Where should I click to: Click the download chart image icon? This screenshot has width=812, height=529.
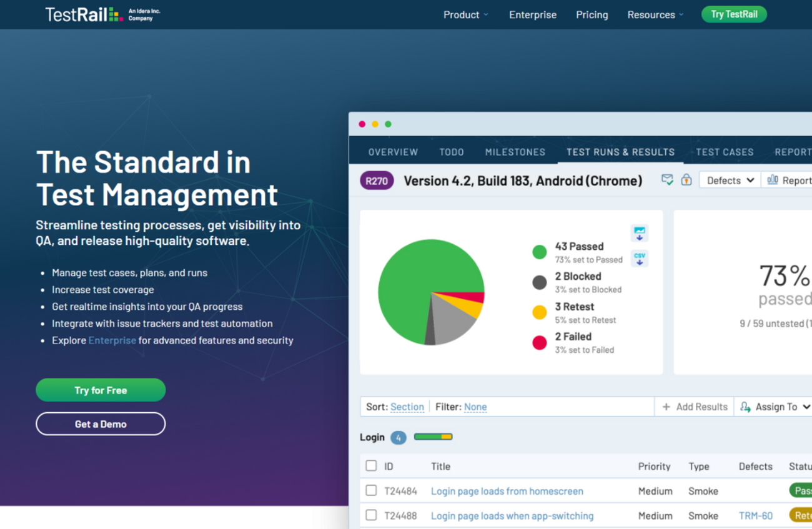pyautogui.click(x=639, y=233)
